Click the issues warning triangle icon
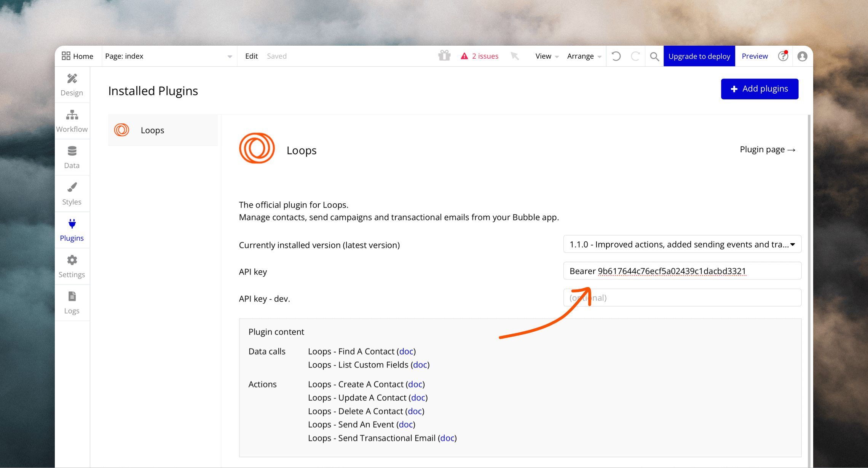Screen dimensions: 868x468 464,56
